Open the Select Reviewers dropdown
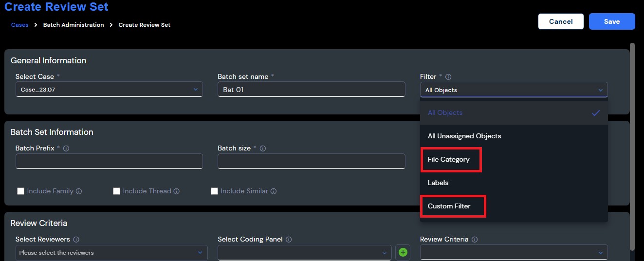The width and height of the screenshot is (644, 261). pyautogui.click(x=111, y=253)
